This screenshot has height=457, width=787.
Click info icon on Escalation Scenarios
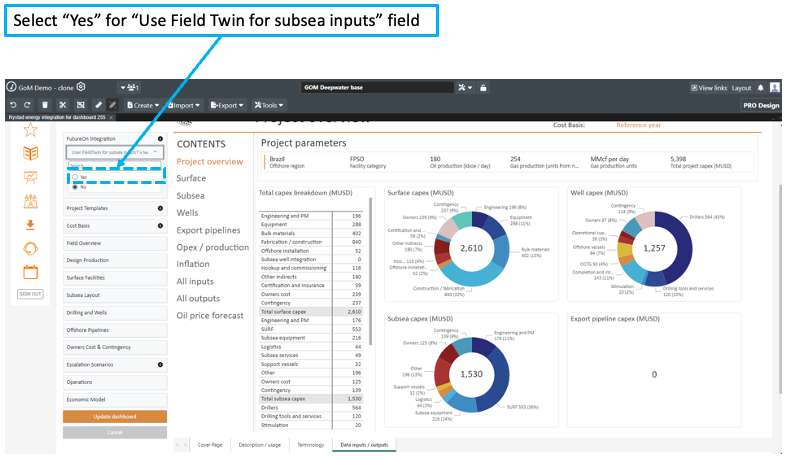[160, 365]
